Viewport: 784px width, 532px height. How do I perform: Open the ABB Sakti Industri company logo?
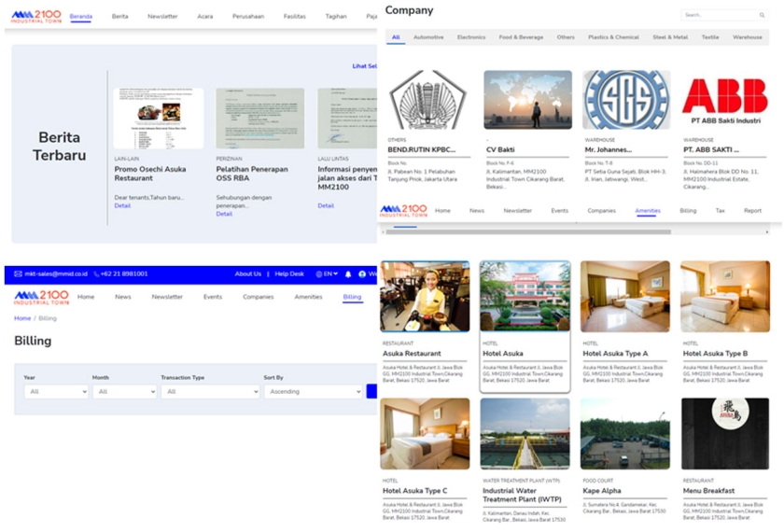[x=724, y=99]
